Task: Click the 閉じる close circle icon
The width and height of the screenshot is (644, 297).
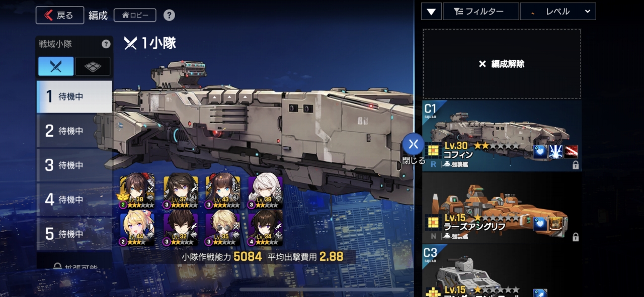Action: point(413,145)
